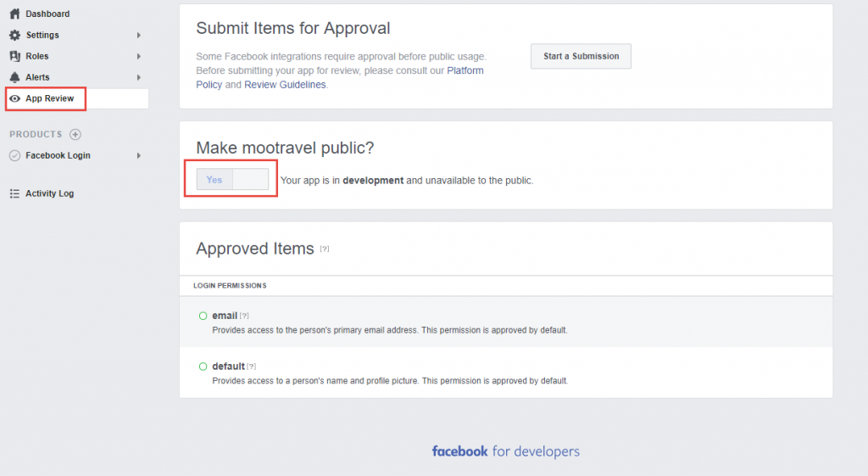The width and height of the screenshot is (868, 476).
Task: Expand the Facebook Login submenu arrow
Action: pos(139,156)
